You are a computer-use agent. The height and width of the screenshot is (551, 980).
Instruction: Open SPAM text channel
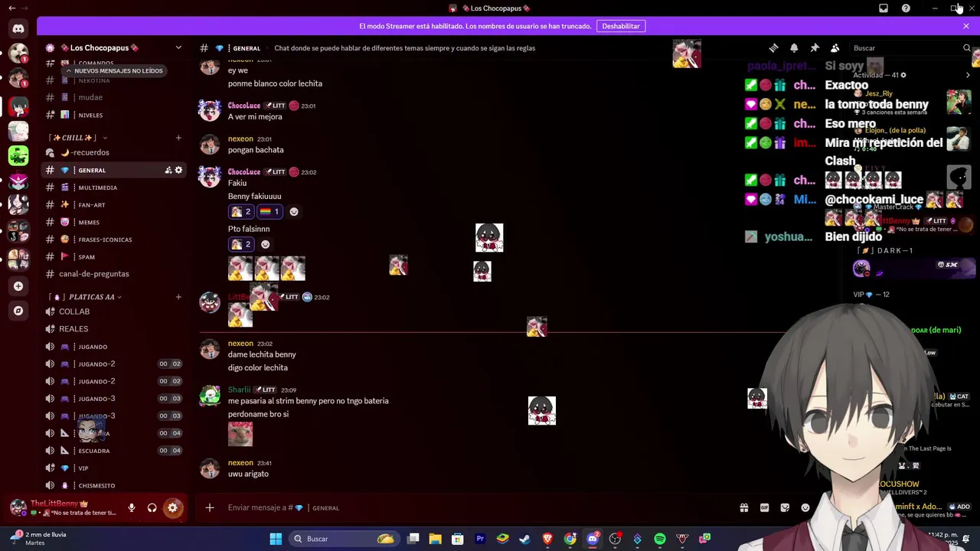click(114, 257)
